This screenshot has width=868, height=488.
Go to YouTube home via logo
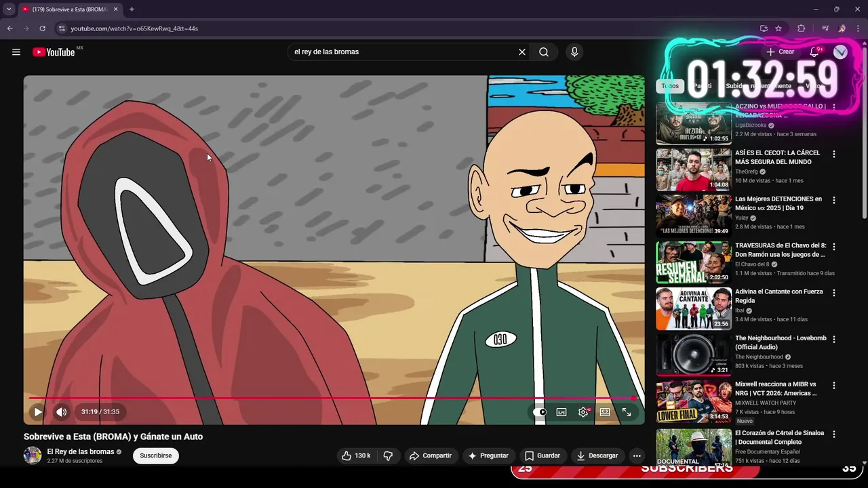coord(54,52)
